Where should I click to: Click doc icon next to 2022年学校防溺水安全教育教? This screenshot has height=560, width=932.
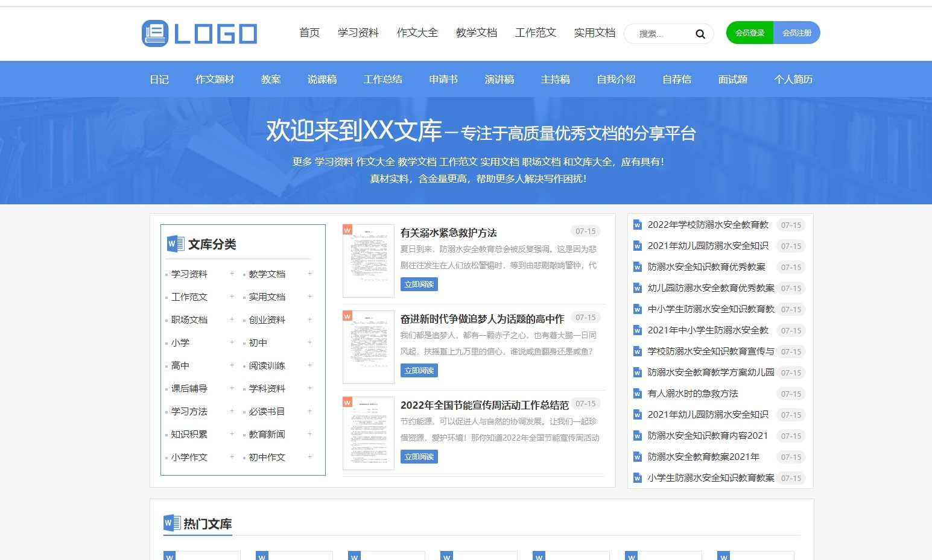637,225
